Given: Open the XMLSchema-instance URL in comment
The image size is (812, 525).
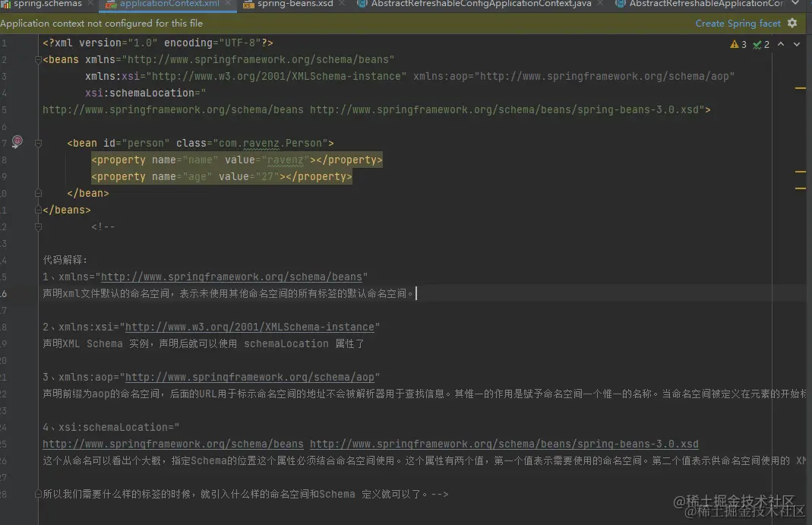Looking at the screenshot, I should [250, 327].
